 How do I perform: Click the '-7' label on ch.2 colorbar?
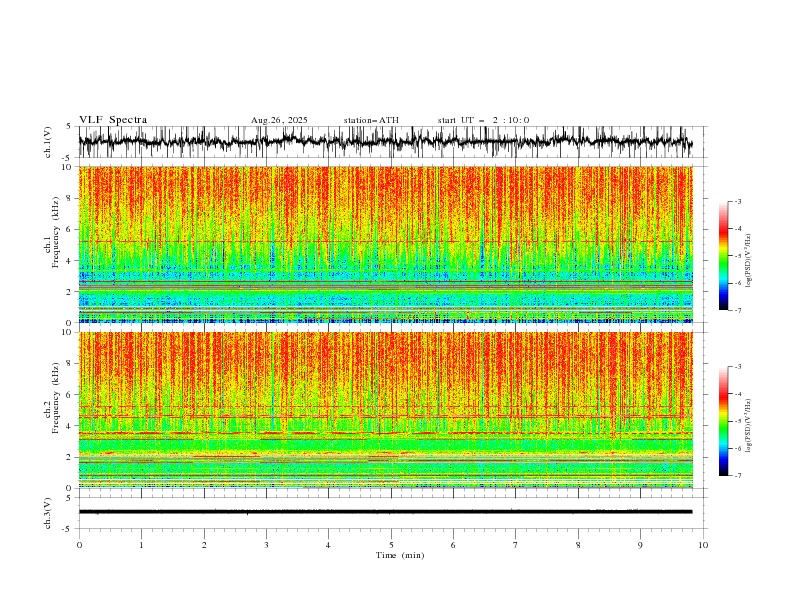tap(738, 475)
